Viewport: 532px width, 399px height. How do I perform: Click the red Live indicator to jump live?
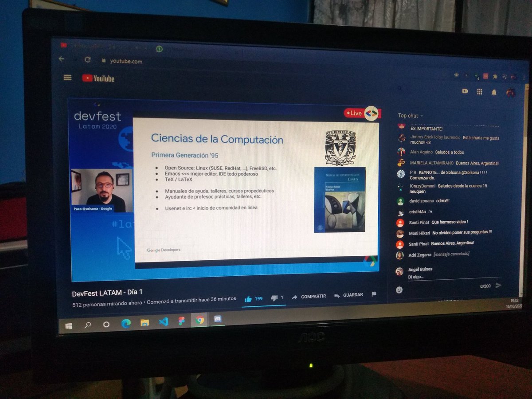pyautogui.click(x=354, y=113)
